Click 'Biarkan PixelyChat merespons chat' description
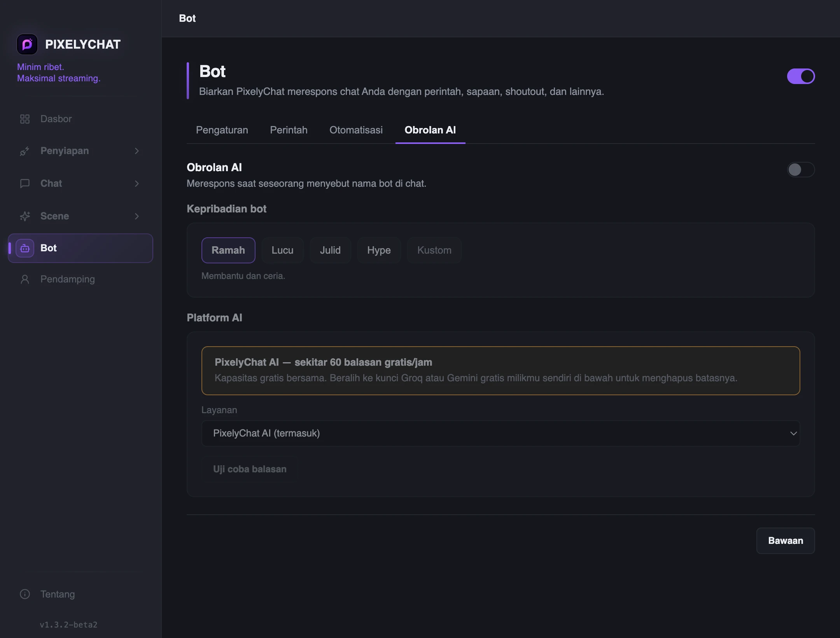The image size is (840, 638). (401, 92)
